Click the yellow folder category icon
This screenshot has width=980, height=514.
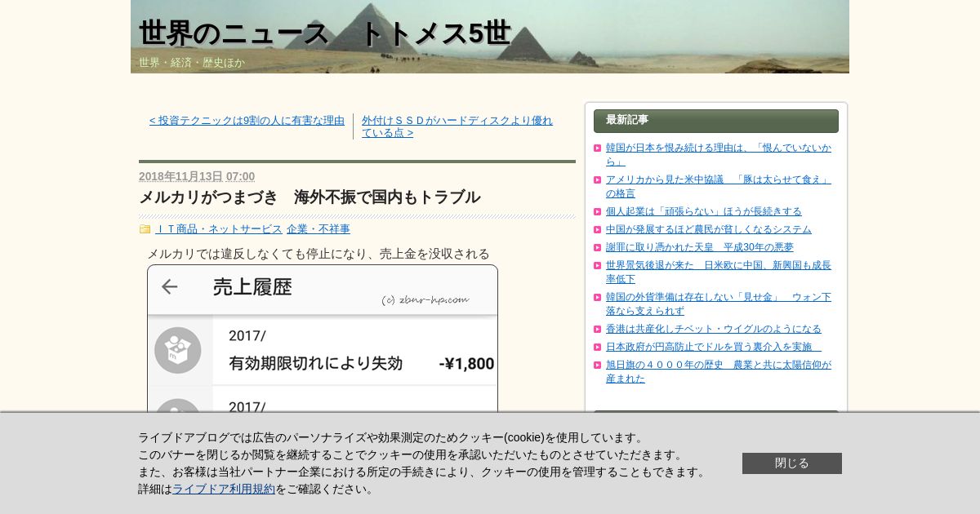[145, 229]
